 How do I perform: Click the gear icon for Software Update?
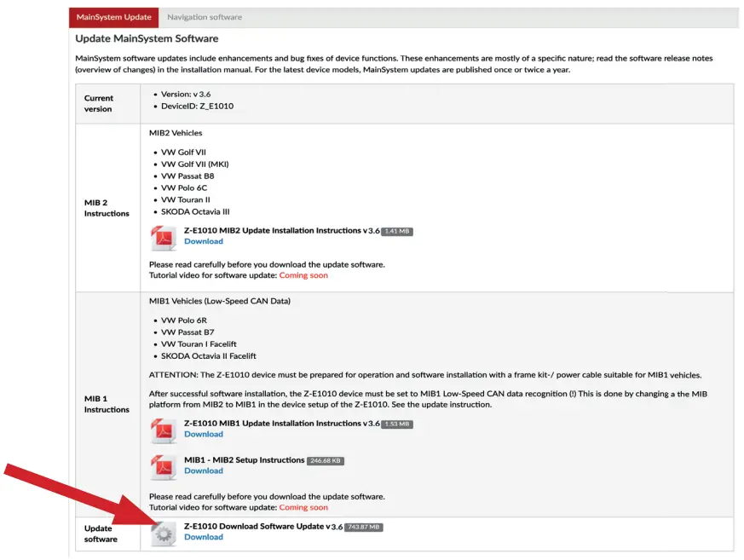pos(164,534)
